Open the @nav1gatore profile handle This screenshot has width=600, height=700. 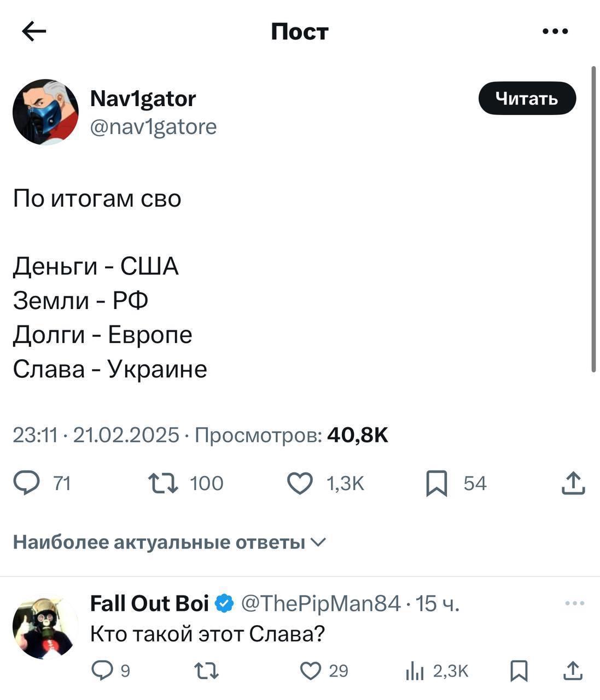pos(153,127)
